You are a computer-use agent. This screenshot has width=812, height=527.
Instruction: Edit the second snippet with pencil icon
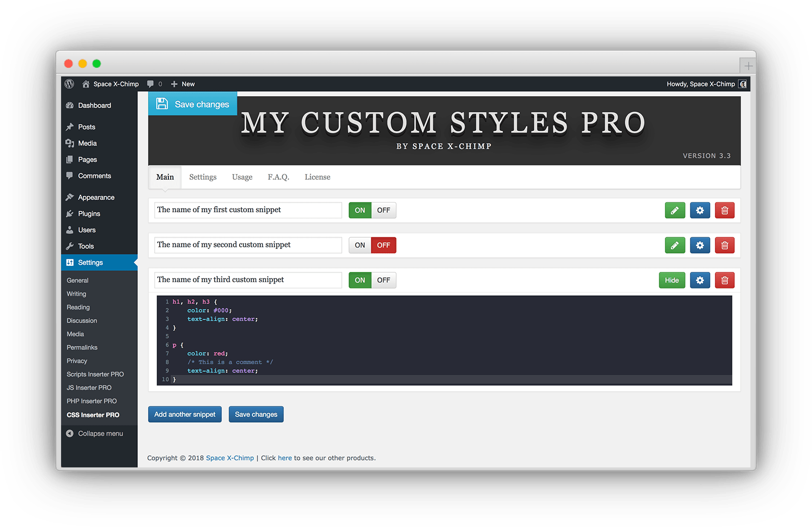tap(675, 245)
